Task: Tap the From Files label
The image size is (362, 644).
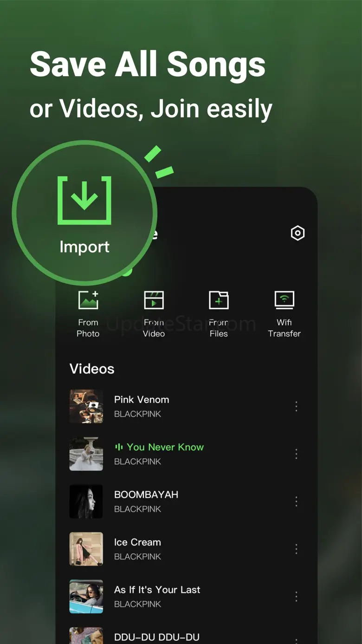Action: [219, 328]
